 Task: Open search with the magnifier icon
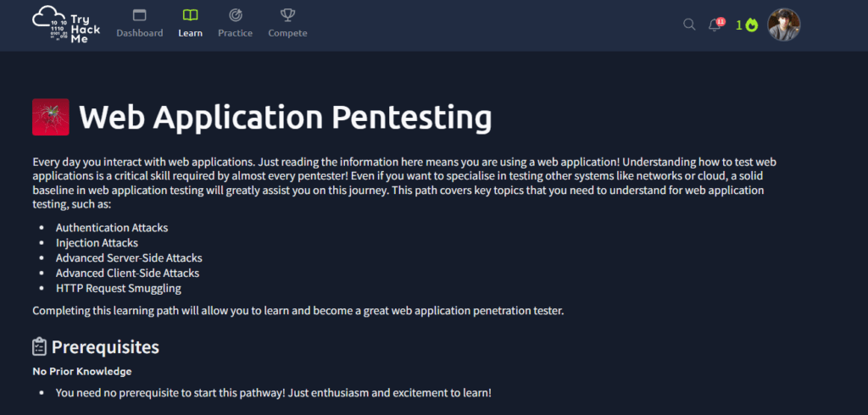pos(689,25)
